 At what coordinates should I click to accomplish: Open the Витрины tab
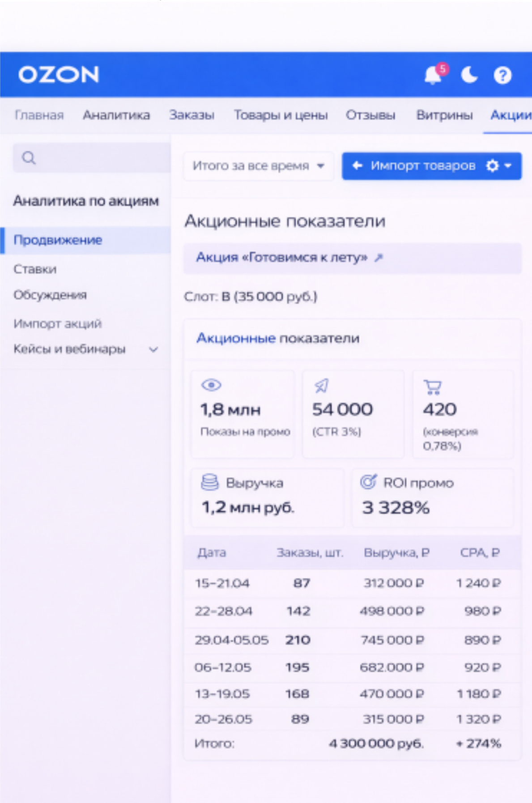point(444,115)
